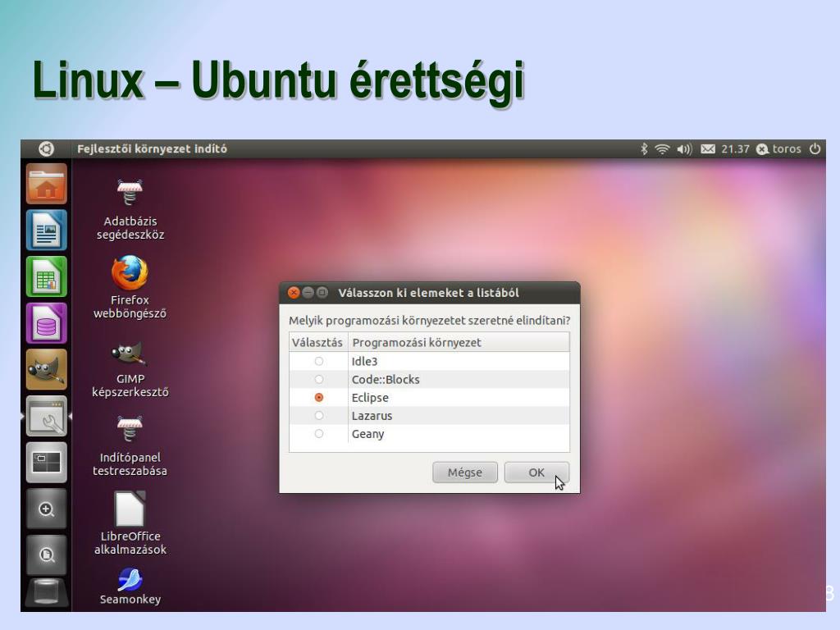840x630 pixels.
Task: Open GIMP képszerkesztő desktop icon
Action: (x=130, y=369)
